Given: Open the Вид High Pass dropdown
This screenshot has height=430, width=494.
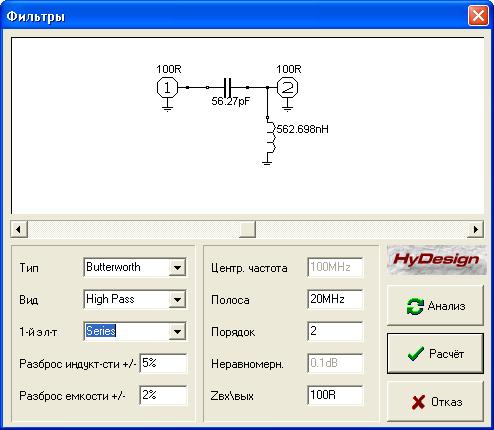Looking at the screenshot, I should [x=177, y=299].
